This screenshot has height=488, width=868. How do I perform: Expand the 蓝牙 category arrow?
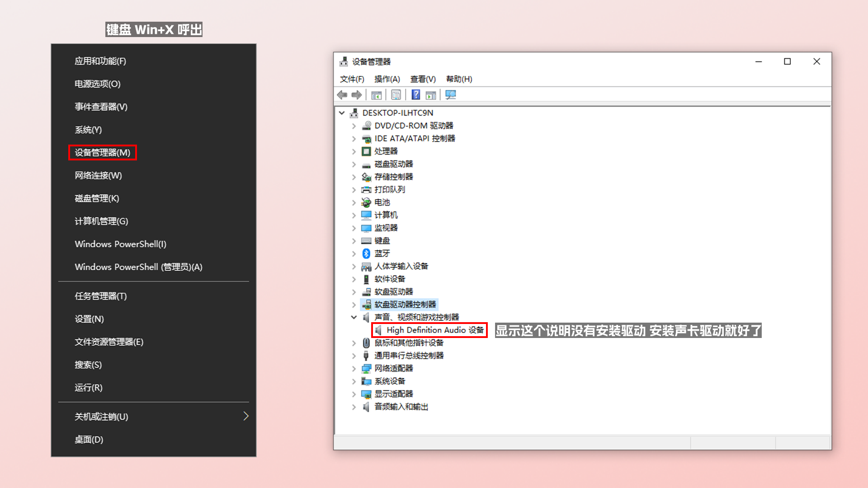[354, 253]
